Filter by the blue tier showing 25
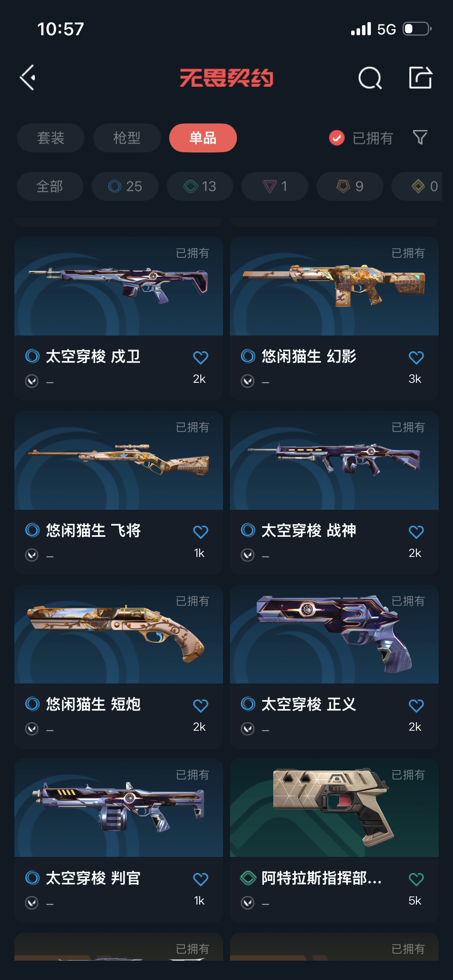The height and width of the screenshot is (980, 453). (125, 186)
